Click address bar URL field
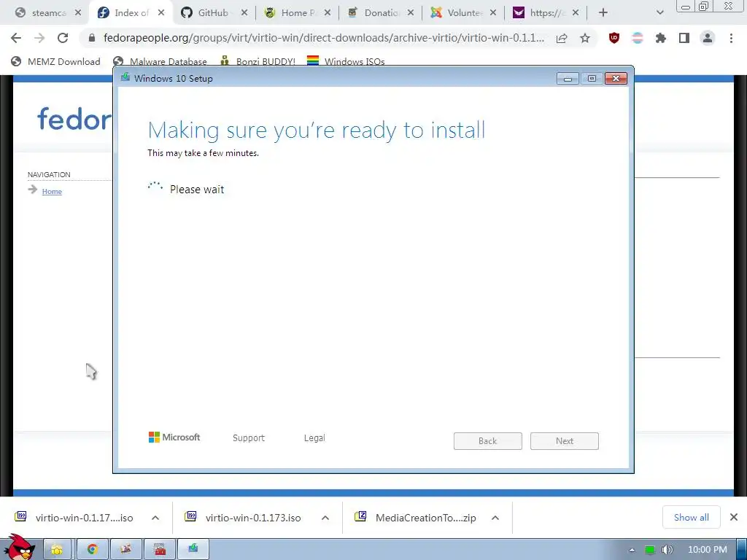Screen dimensions: 747x560 pyautogui.click(x=323, y=38)
